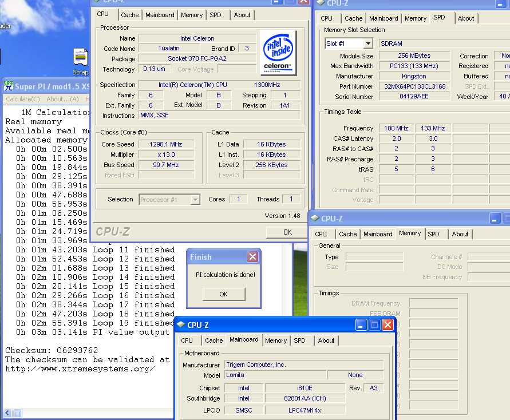
Task: Click the Core Speed value 1296.1 MHz
Action: coord(166,144)
